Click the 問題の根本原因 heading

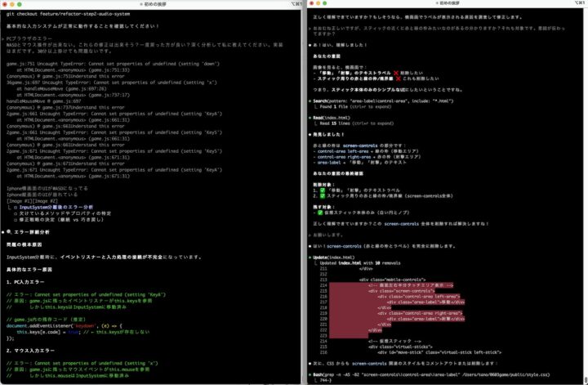24,244
